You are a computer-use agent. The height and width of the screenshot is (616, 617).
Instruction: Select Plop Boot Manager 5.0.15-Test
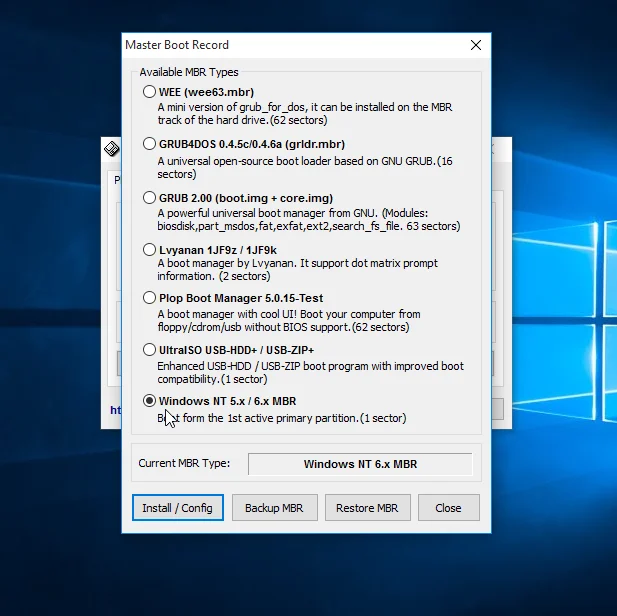pyautogui.click(x=149, y=298)
